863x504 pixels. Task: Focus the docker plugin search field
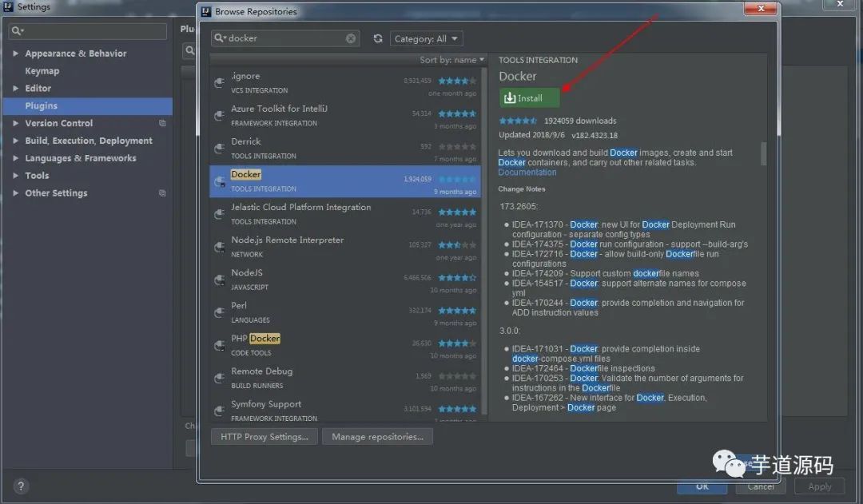(x=285, y=38)
